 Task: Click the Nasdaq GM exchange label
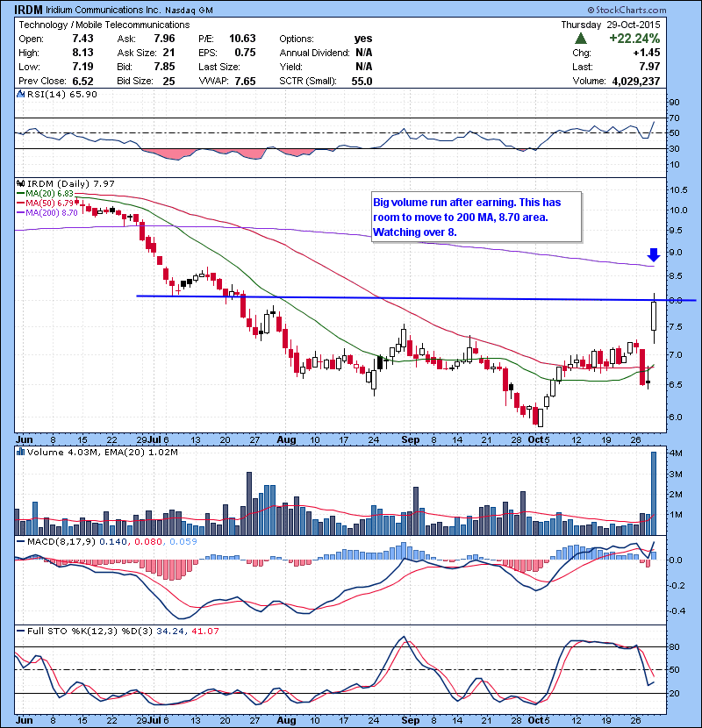tap(189, 11)
